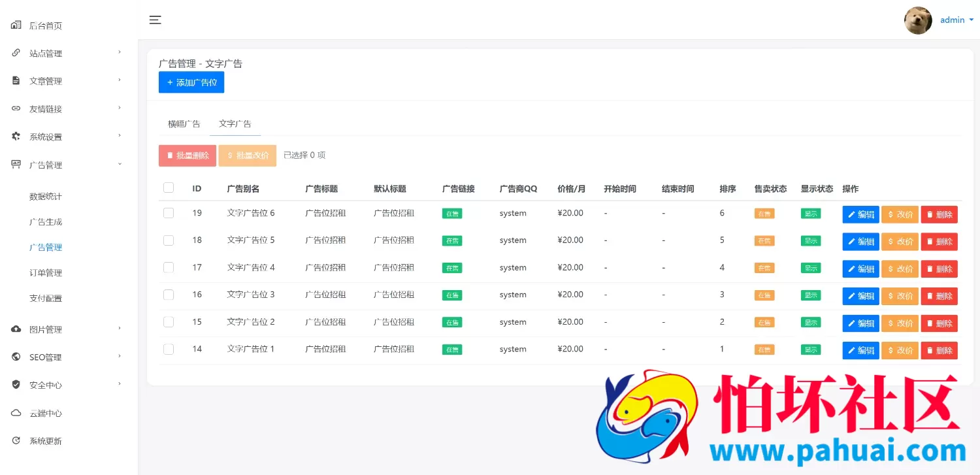Click the 批量删除 button
The height and width of the screenshot is (475, 980).
(188, 156)
